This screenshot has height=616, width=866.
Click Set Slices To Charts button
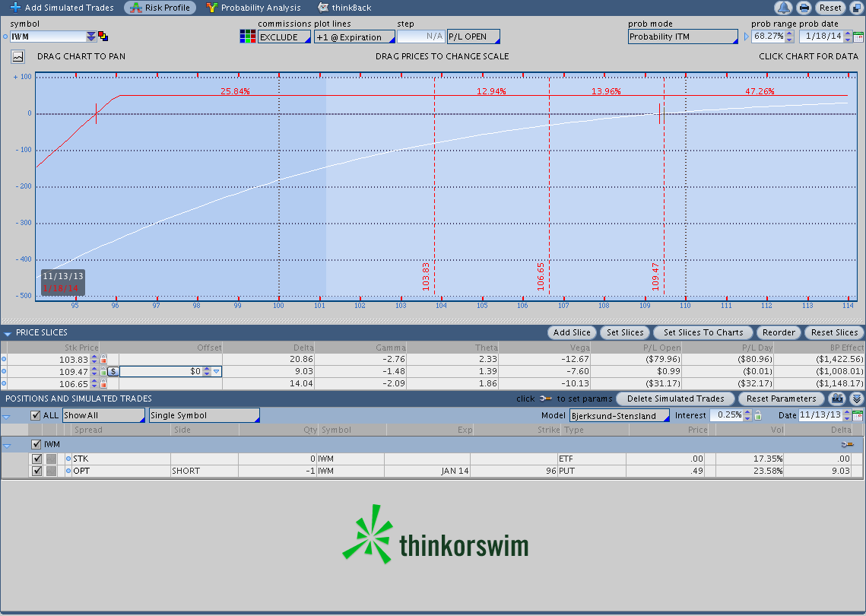pyautogui.click(x=703, y=332)
